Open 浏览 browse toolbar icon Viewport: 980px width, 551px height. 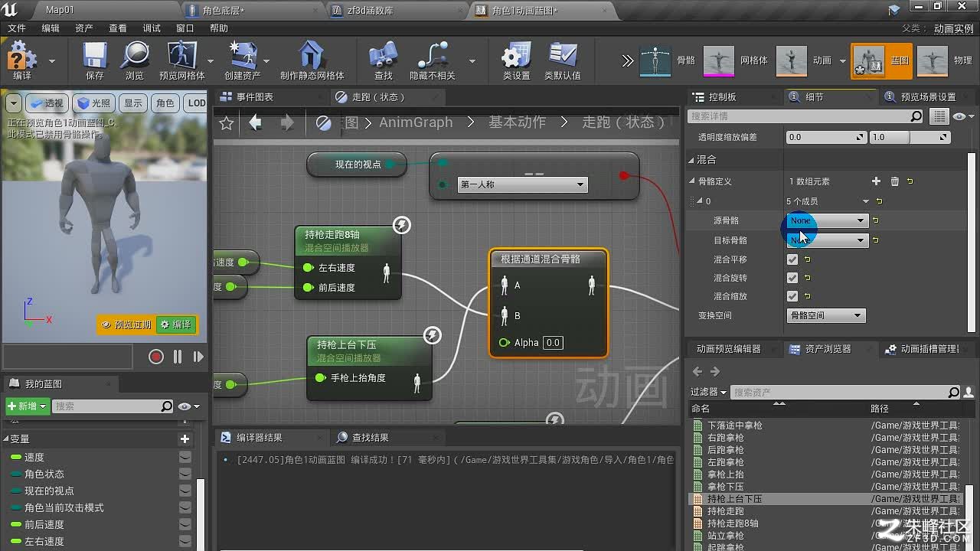[135, 60]
